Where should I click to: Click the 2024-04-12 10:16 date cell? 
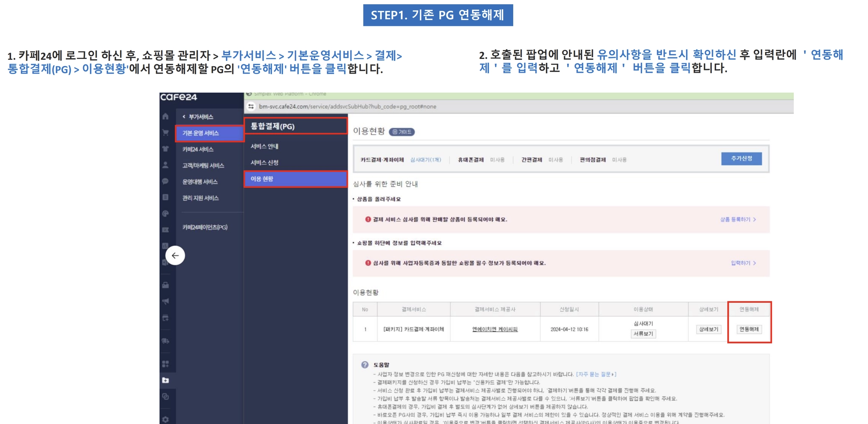(569, 329)
